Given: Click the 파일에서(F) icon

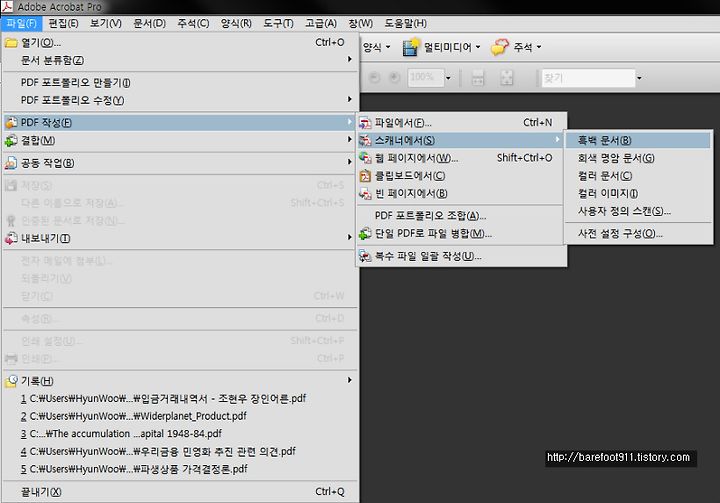Looking at the screenshot, I should tap(366, 123).
